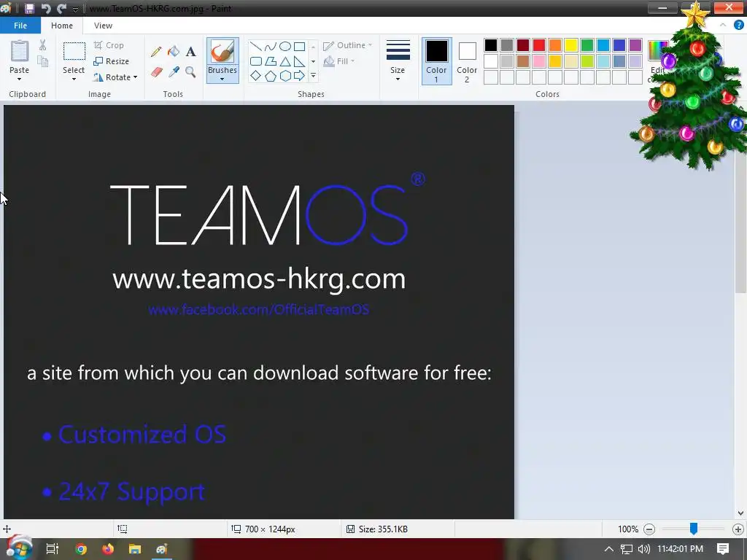Open Paint Help question mark
The image size is (747, 560).
click(x=738, y=26)
